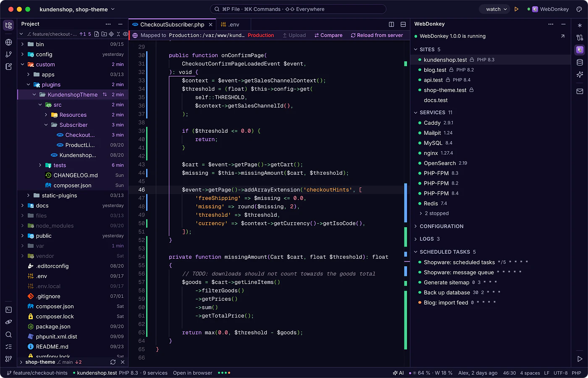Expand the 2 stopped services row
Image resolution: width=588 pixels, height=378 pixels.
[x=433, y=213]
